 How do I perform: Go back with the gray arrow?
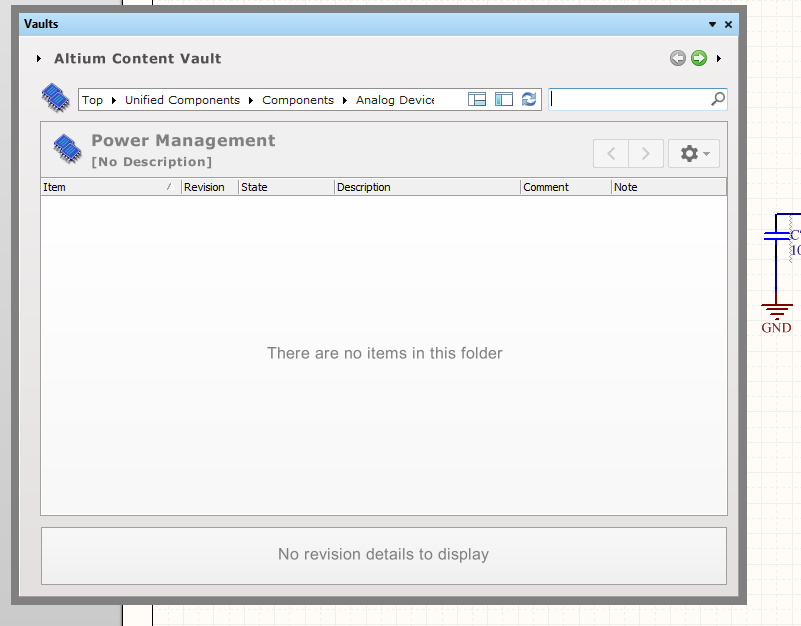point(677,58)
